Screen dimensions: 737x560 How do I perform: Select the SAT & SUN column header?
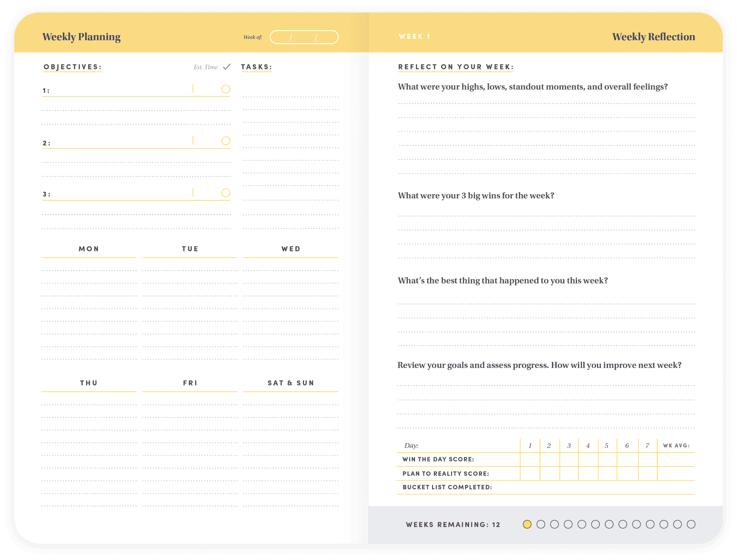click(290, 383)
